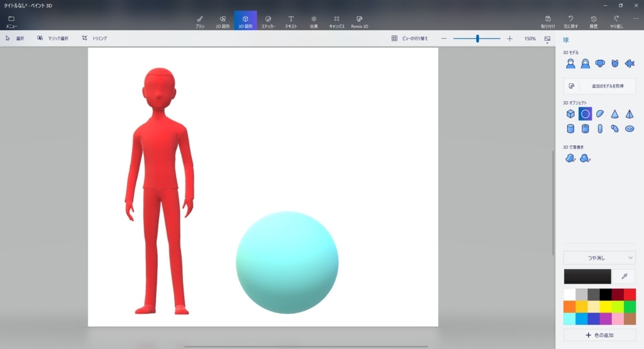
Task: Pick the brown palette swatch
Action: [x=630, y=319]
